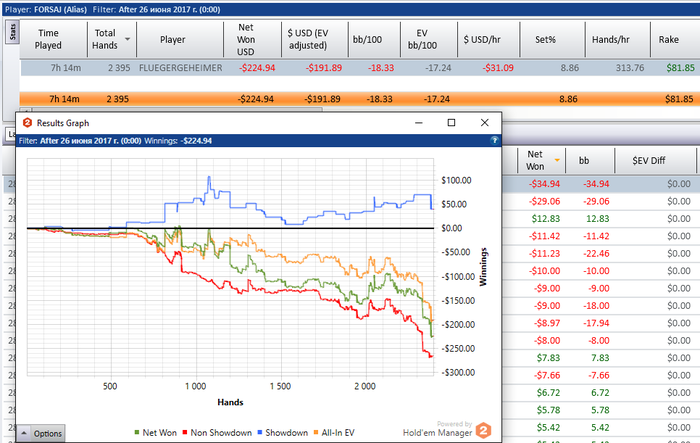Click the Results Graph help question-mark icon
Viewport: 700px width, 443px height.
point(494,141)
